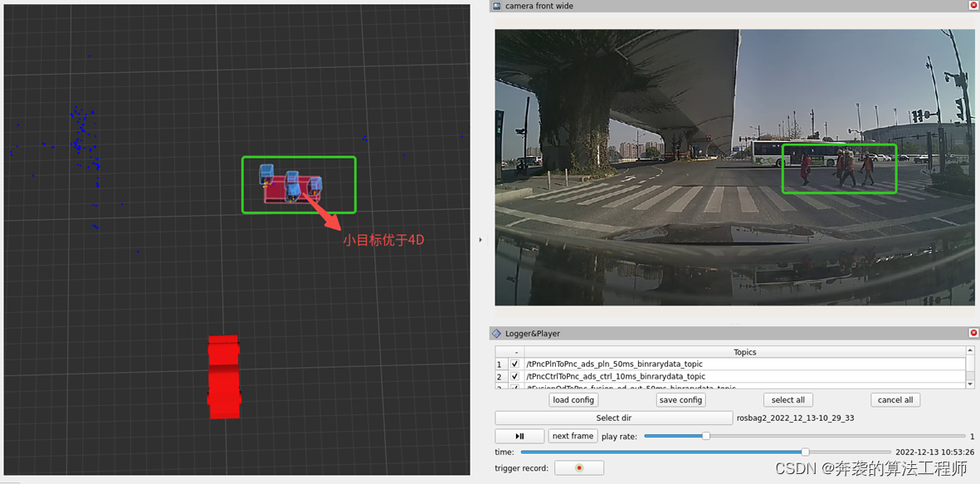The height and width of the screenshot is (484, 980).
Task: Uncheck topic 1 tPncPlnToPnc checkbox
Action: tap(515, 364)
